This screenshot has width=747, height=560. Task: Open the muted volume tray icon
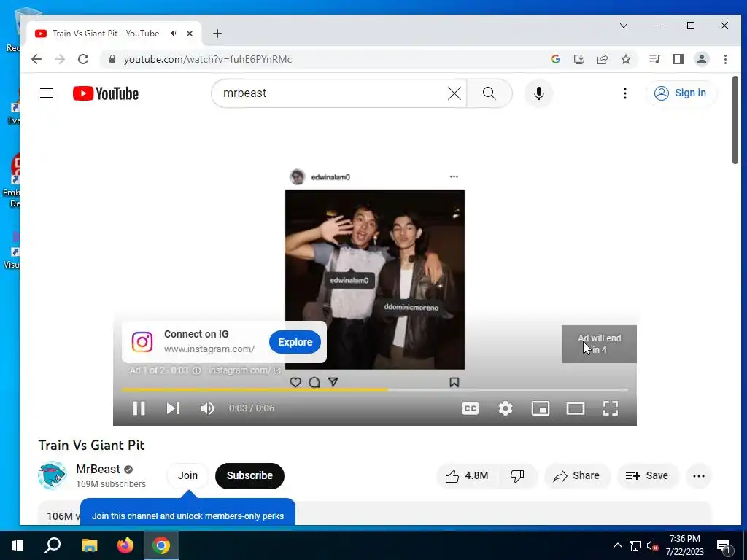pyautogui.click(x=653, y=545)
